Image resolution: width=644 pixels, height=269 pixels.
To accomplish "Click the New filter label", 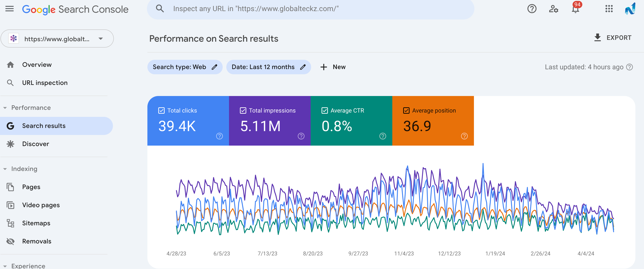I will click(x=339, y=67).
